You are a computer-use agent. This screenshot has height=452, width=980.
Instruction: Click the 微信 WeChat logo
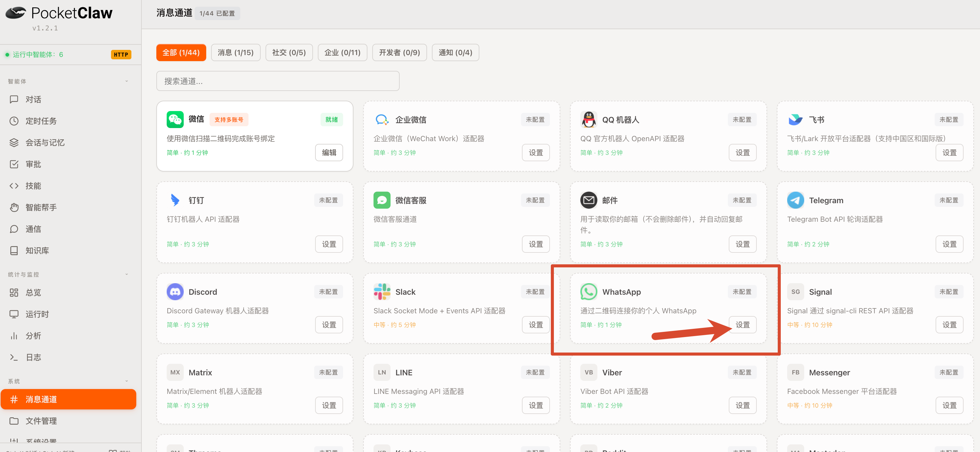pyautogui.click(x=175, y=120)
